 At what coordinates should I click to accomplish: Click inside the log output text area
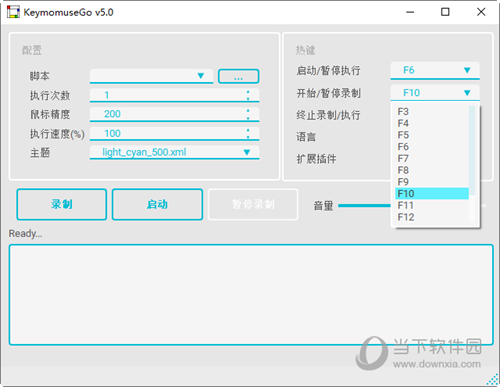[x=251, y=295]
